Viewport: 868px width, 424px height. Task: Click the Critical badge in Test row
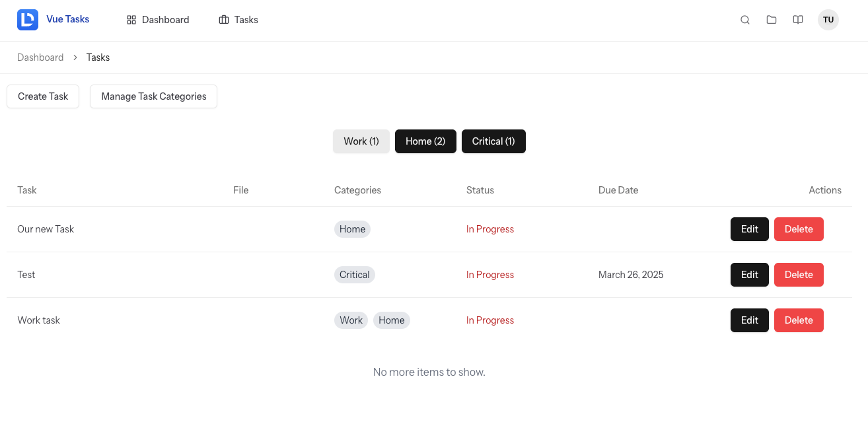(x=355, y=275)
